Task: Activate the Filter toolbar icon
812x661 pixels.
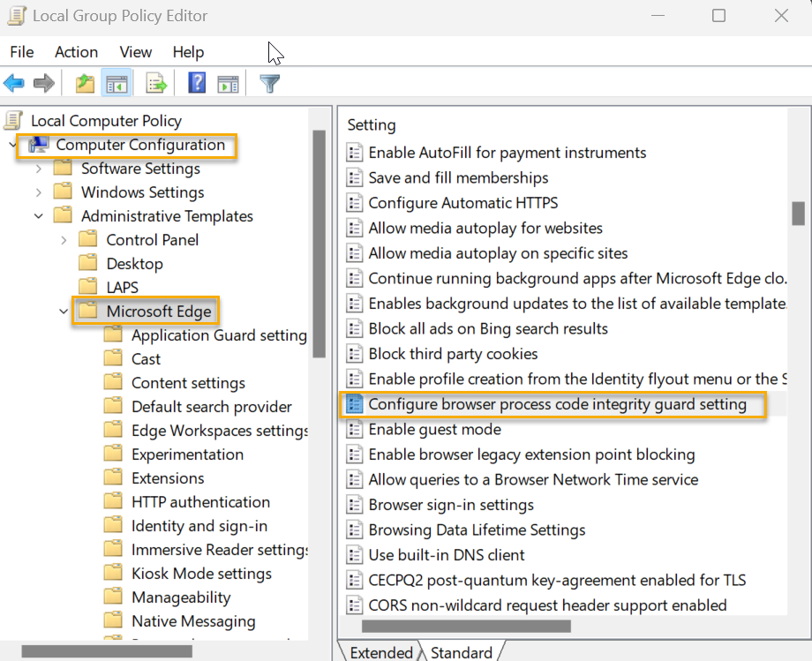Action: pyautogui.click(x=269, y=83)
